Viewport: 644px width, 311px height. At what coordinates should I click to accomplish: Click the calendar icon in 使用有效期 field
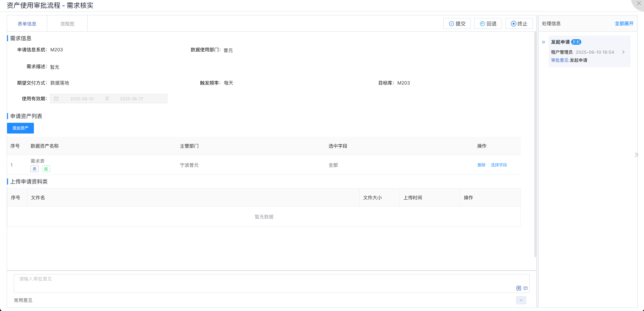[56, 98]
